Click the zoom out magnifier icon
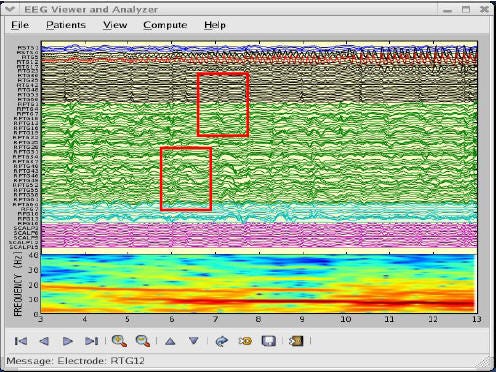This screenshot has height=372, width=496. tap(143, 341)
